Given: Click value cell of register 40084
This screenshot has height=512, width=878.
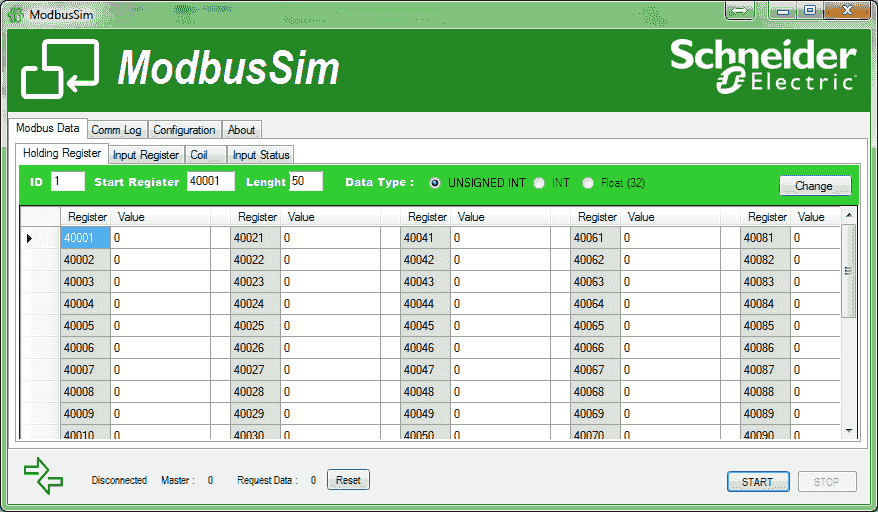Looking at the screenshot, I should click(815, 304).
